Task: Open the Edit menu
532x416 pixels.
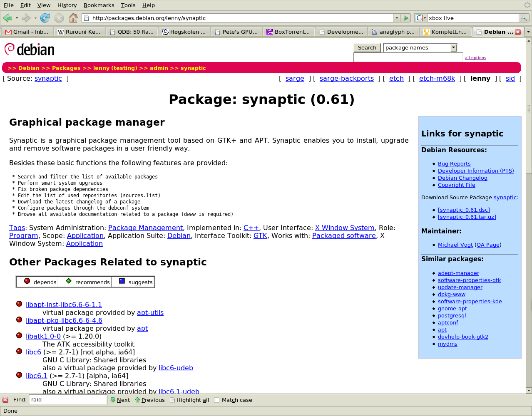Action: click(x=26, y=5)
